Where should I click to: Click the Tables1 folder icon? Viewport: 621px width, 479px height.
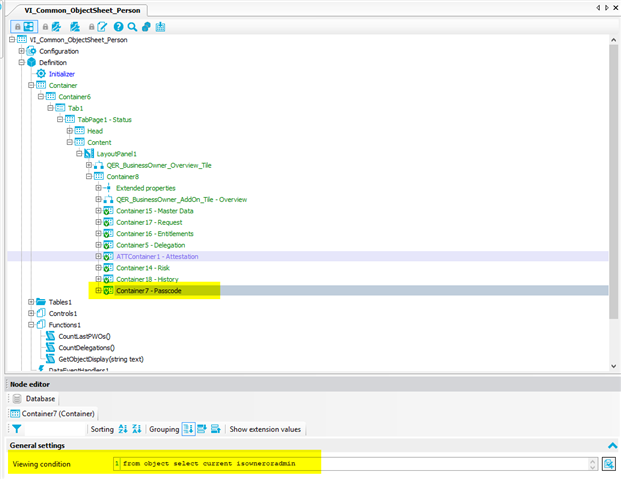click(x=41, y=302)
